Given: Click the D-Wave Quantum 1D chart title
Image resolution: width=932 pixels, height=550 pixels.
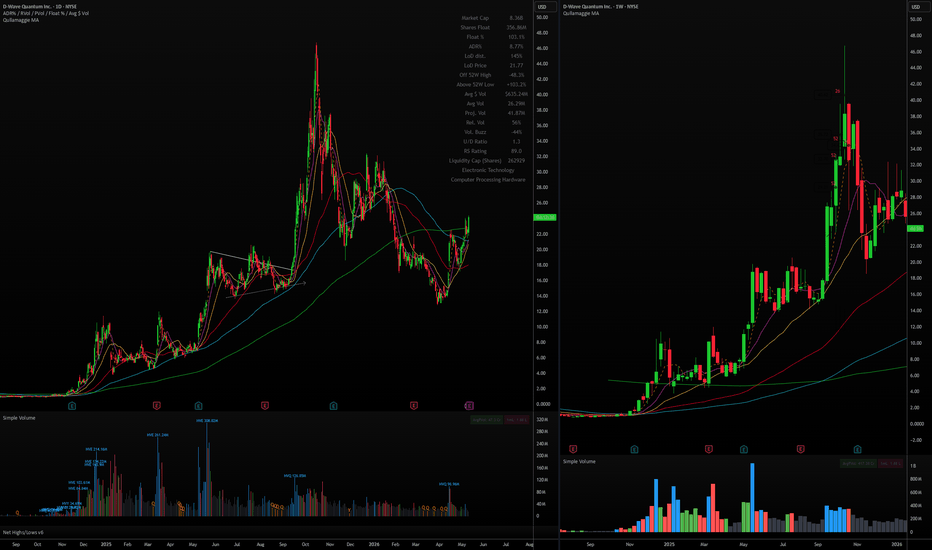Looking at the screenshot, I should pos(40,7).
